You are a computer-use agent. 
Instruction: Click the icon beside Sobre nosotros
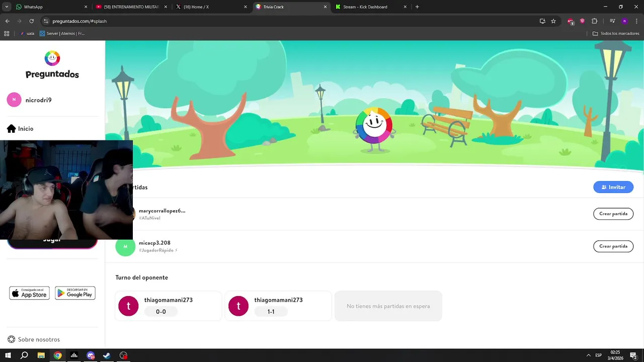point(12,339)
